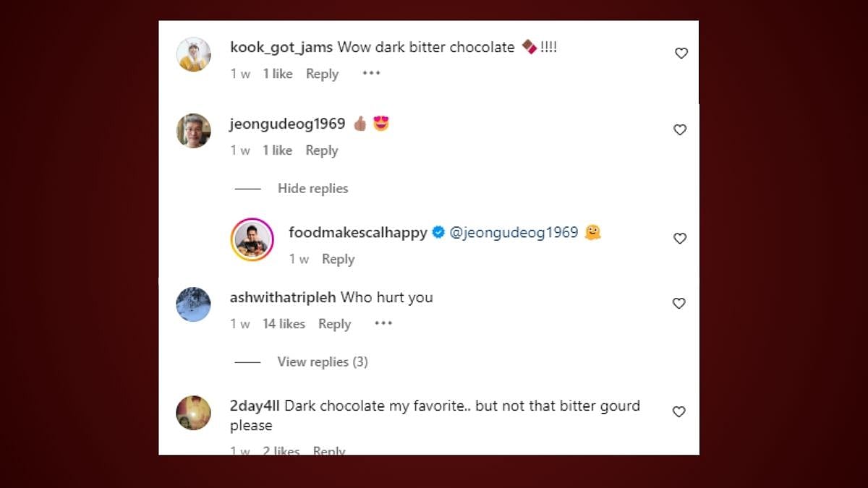
Task: View foodmakescalhappy story avatar
Action: click(x=252, y=239)
